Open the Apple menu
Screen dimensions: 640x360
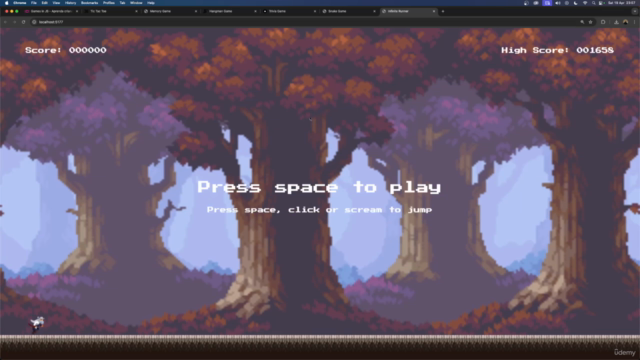7,3
